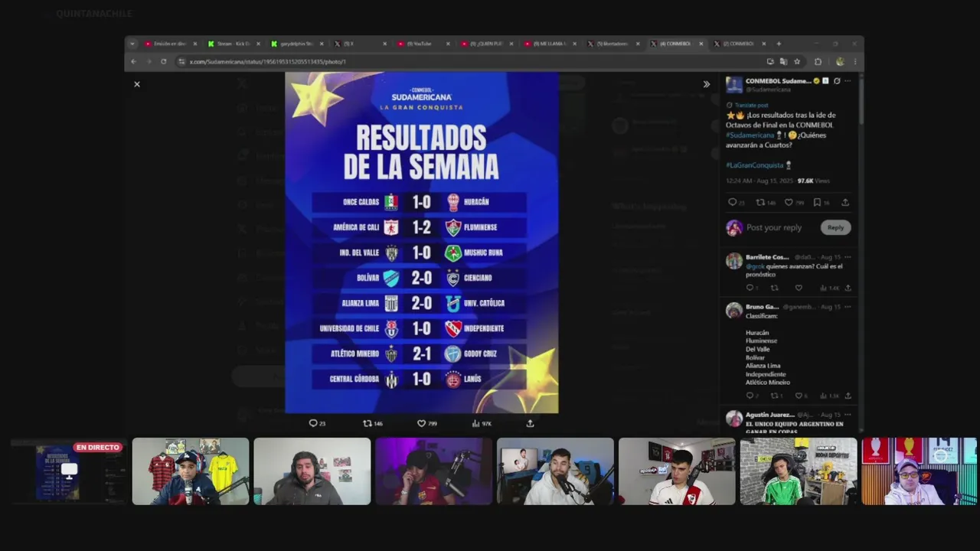This screenshot has width=980, height=551.
Task: Switch to the Stream - Kick tab
Action: pos(234,44)
